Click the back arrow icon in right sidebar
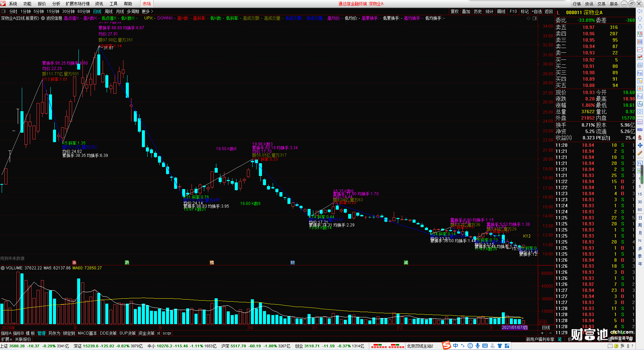644x350 pixels. [x=640, y=11]
